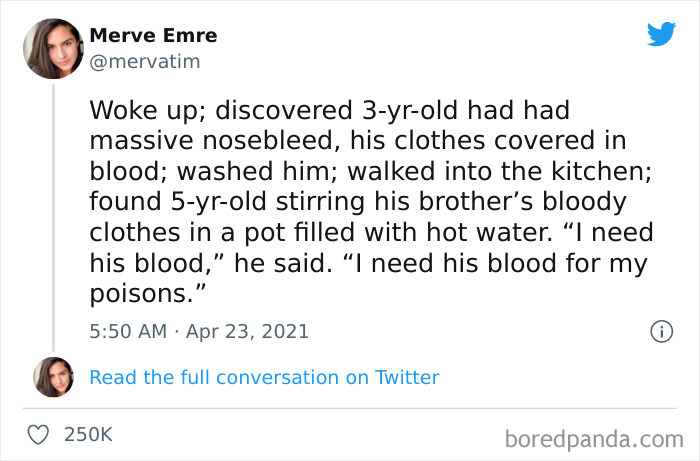Visit the @mervatim handle
700x461 pixels.
pos(145,62)
